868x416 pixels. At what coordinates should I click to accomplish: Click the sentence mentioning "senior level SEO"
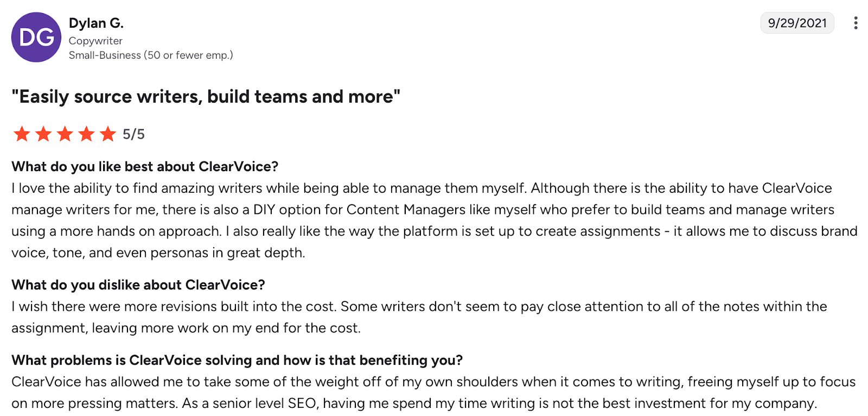click(x=499, y=404)
